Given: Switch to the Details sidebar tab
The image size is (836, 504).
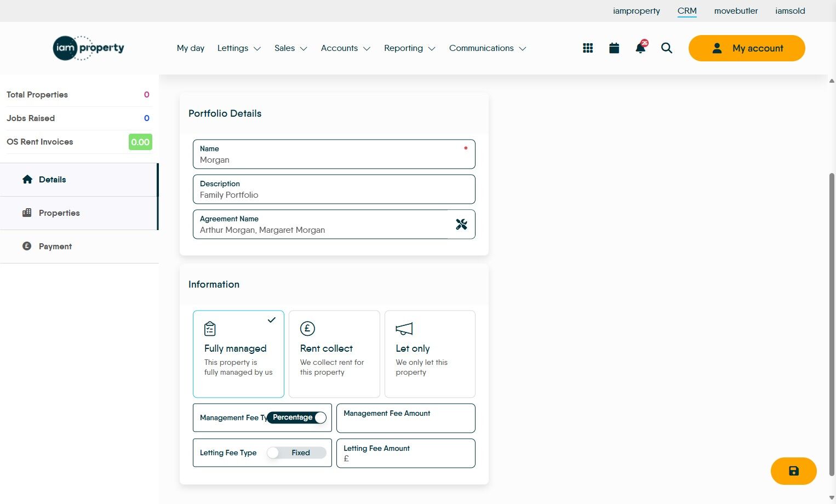Looking at the screenshot, I should [79, 180].
